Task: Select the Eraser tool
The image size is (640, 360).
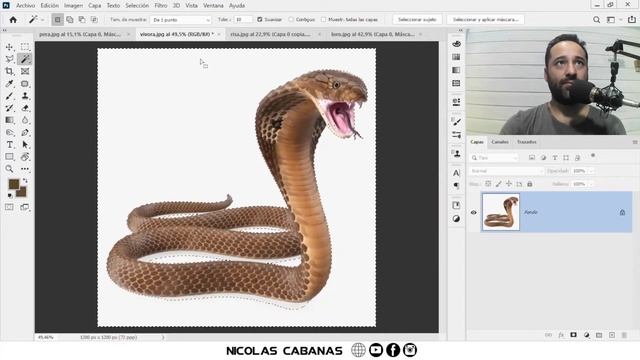Action: pyautogui.click(x=25, y=108)
